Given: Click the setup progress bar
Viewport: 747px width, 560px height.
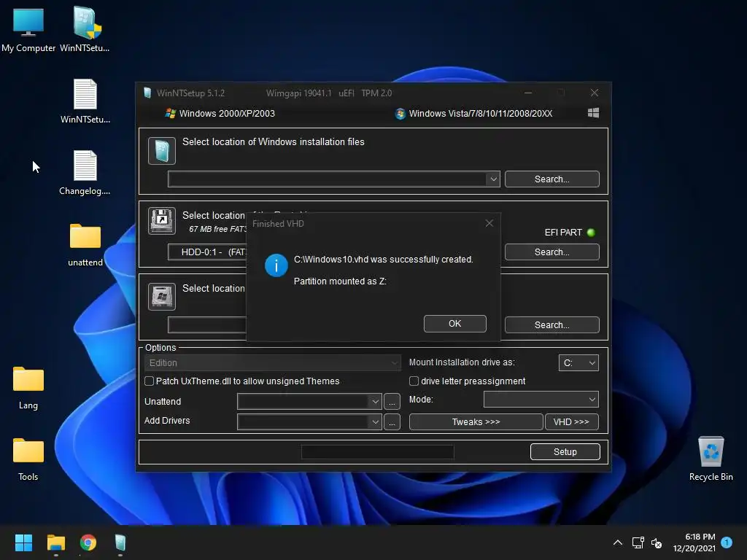Looking at the screenshot, I should [378, 452].
